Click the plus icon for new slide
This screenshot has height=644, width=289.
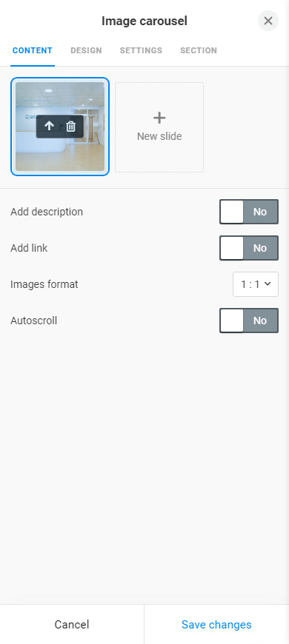(x=159, y=118)
